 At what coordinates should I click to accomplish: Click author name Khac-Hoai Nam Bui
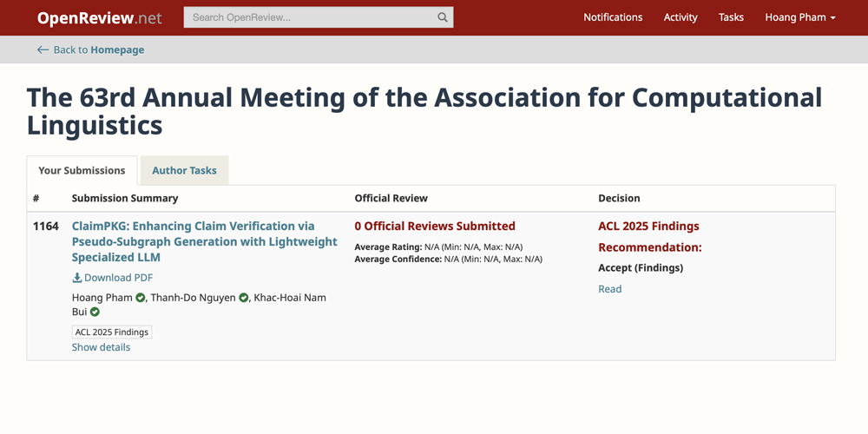pos(200,305)
